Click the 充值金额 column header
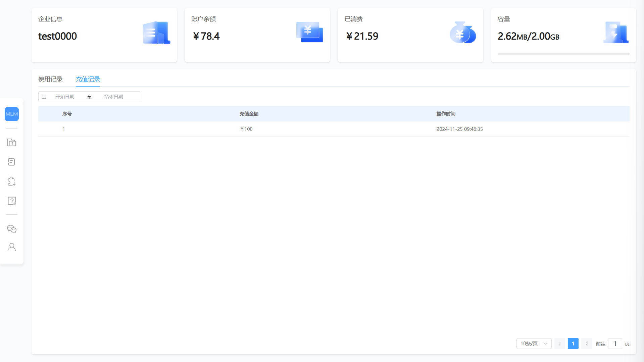Screen dimensions: 644x362 pyautogui.click(x=249, y=114)
